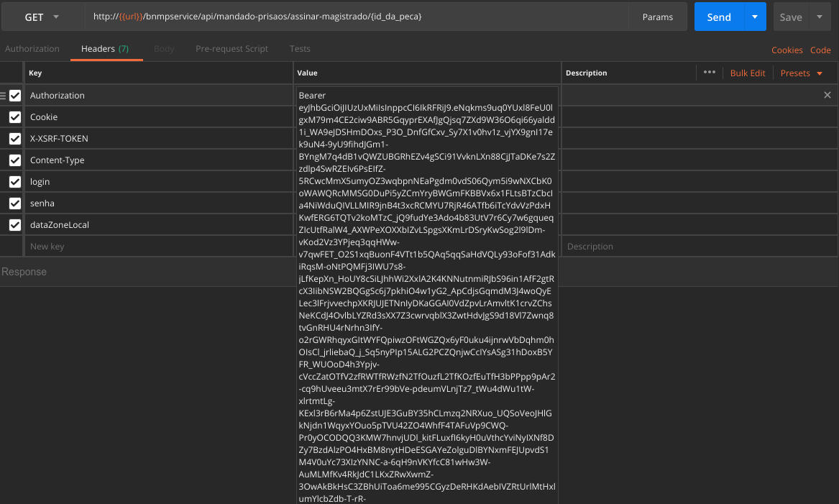Click the request URL field

pos(357,17)
